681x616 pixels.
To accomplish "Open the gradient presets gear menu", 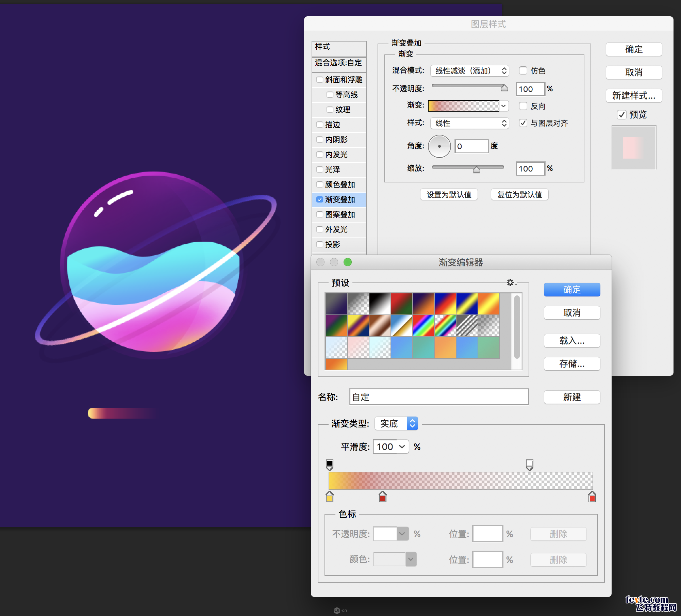I will point(511,282).
